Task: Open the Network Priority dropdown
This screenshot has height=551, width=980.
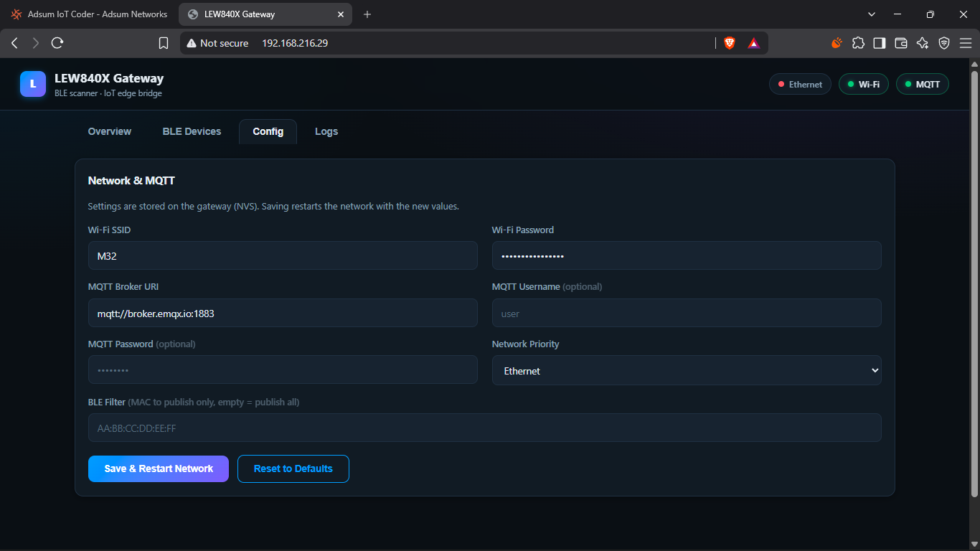Action: tap(687, 370)
